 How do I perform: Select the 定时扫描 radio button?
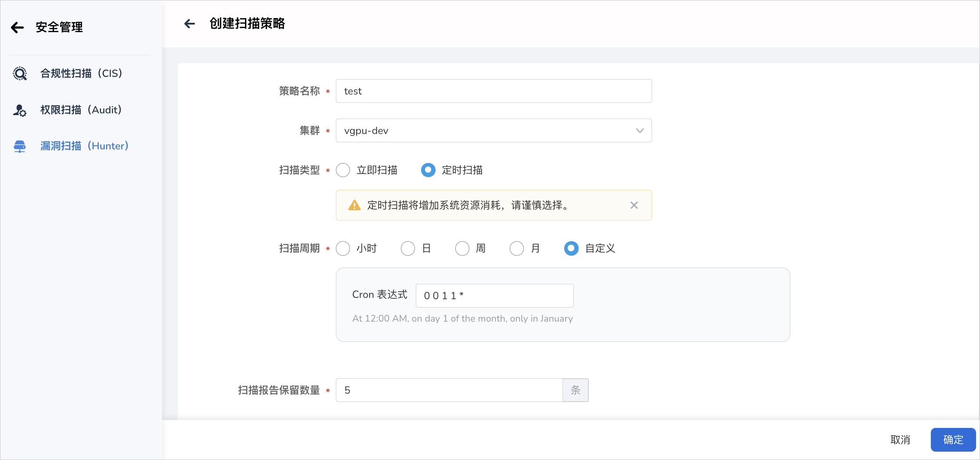(x=428, y=170)
